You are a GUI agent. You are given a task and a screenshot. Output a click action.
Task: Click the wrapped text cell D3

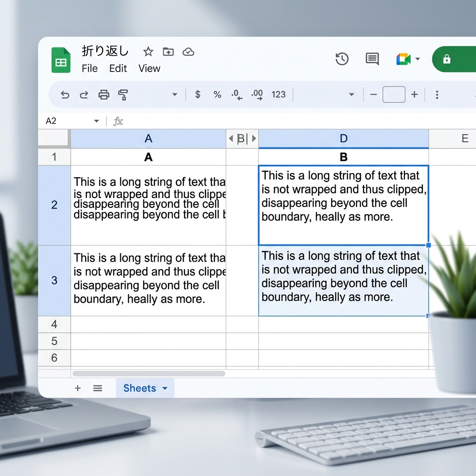(344, 280)
